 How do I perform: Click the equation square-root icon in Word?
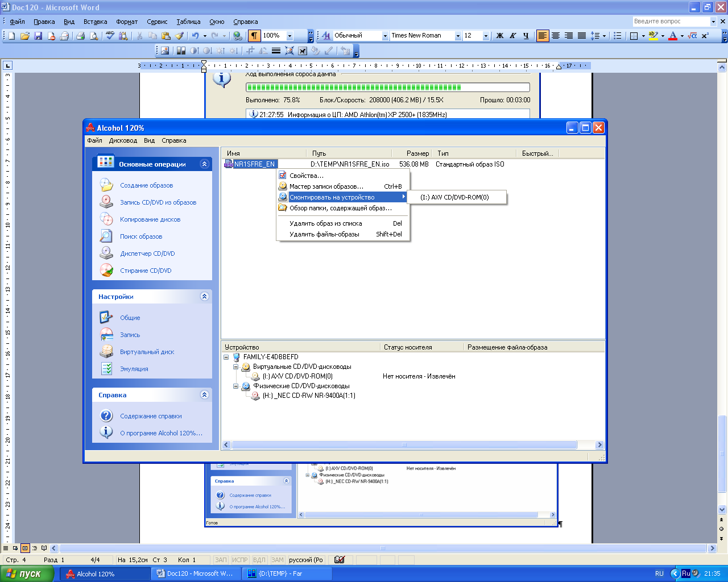click(x=692, y=35)
